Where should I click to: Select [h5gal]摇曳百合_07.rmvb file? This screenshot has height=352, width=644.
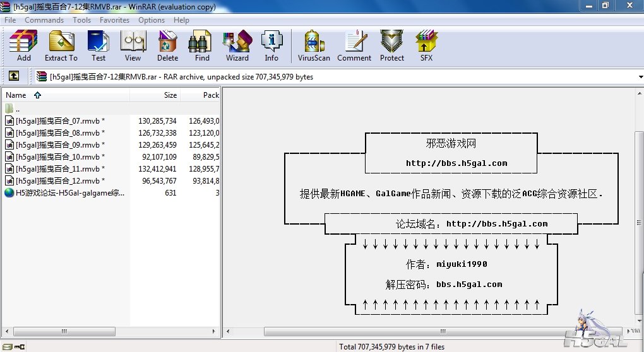click(x=60, y=121)
